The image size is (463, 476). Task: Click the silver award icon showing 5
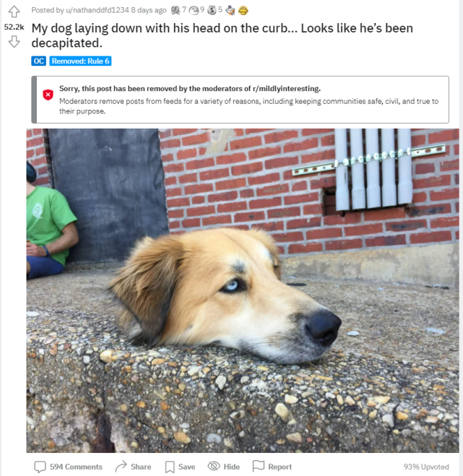coord(212,10)
